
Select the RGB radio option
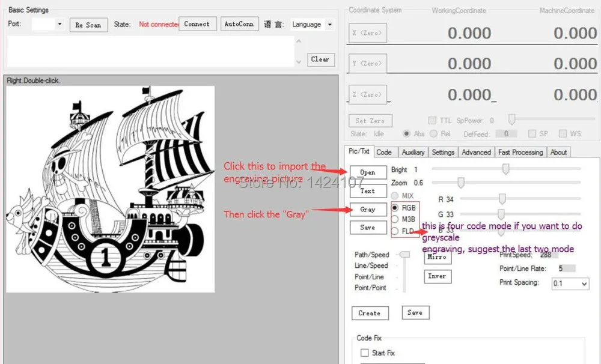[395, 208]
